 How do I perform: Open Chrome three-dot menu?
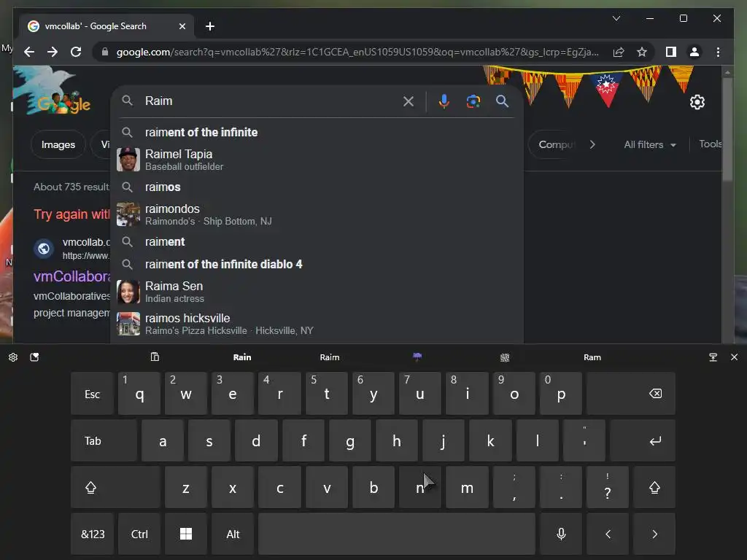coord(718,52)
